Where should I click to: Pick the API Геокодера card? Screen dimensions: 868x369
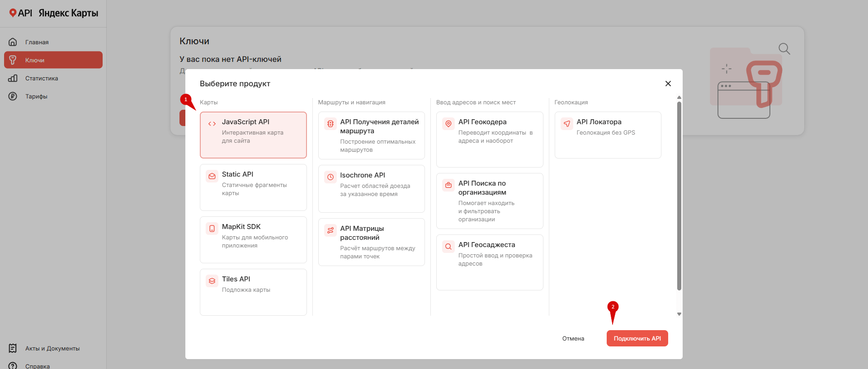[x=490, y=140]
